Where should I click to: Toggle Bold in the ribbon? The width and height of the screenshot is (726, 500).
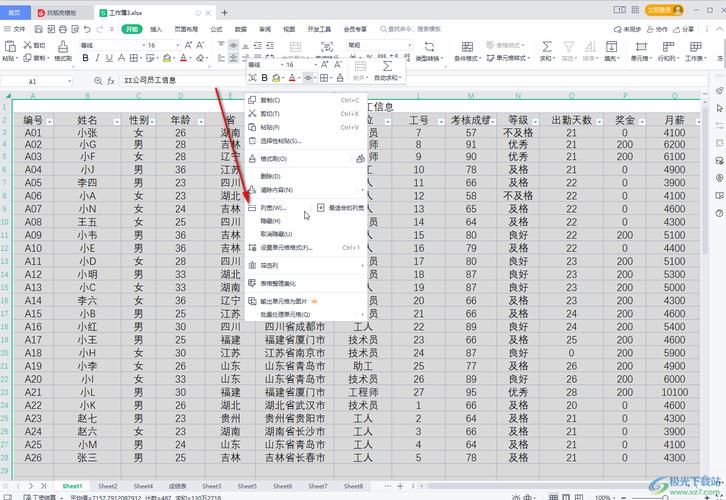pyautogui.click(x=85, y=58)
